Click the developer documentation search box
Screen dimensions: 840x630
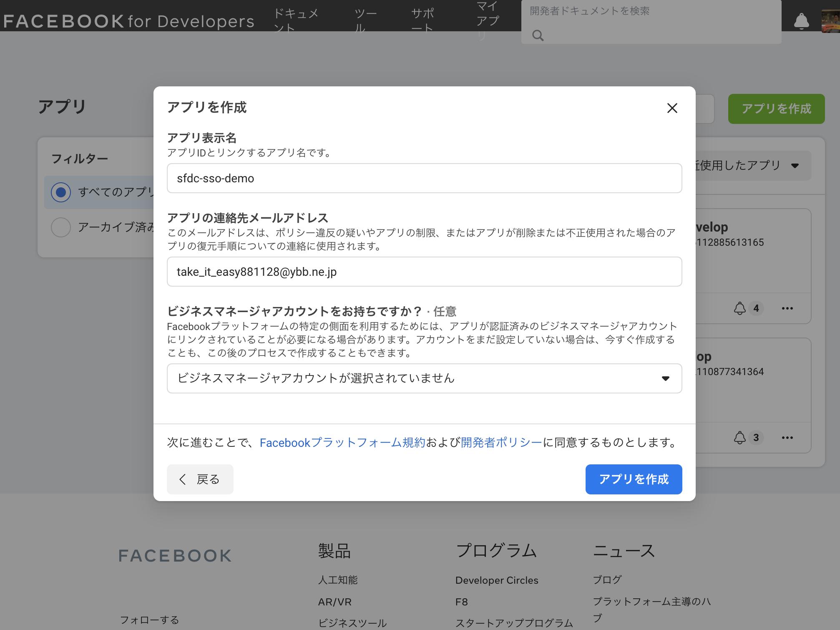651,21
